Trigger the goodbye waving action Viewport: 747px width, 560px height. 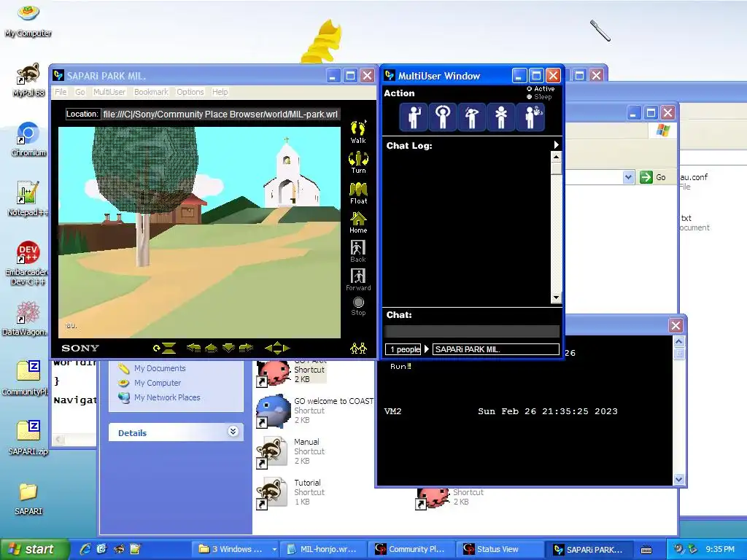coord(530,117)
